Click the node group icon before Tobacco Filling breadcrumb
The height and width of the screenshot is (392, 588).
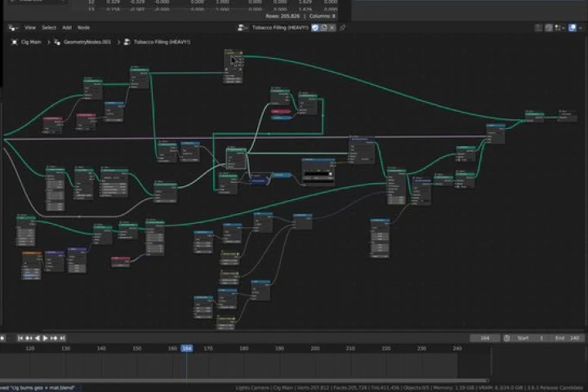click(x=127, y=42)
